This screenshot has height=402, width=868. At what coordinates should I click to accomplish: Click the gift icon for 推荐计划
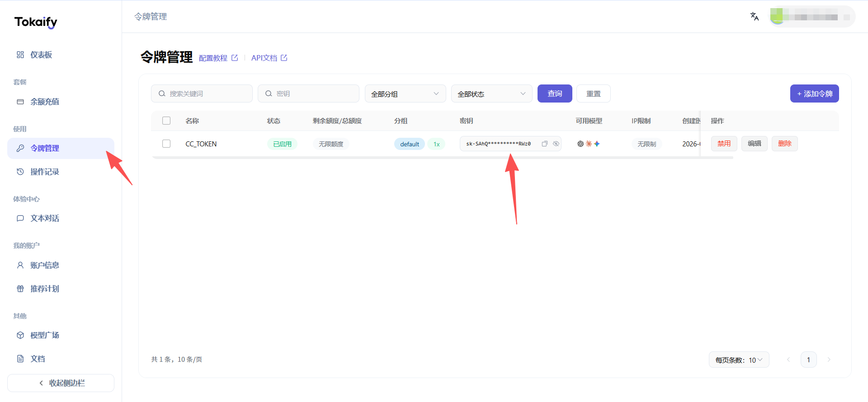(20, 289)
